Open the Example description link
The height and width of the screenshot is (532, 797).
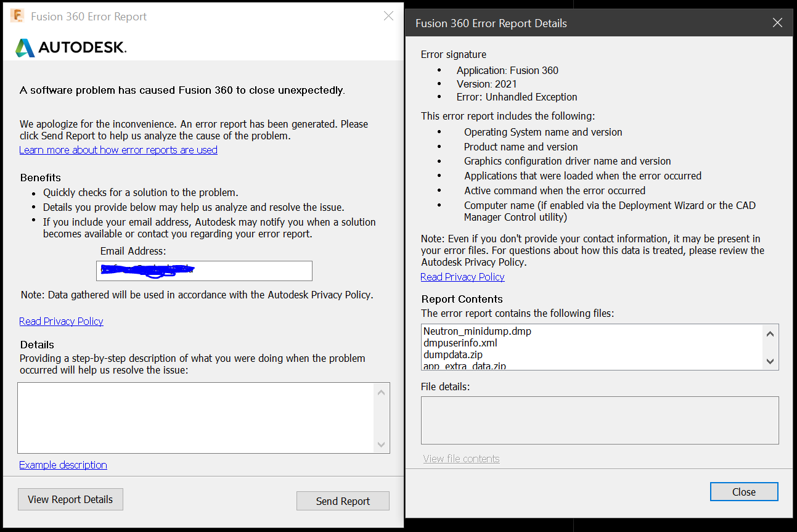point(63,465)
